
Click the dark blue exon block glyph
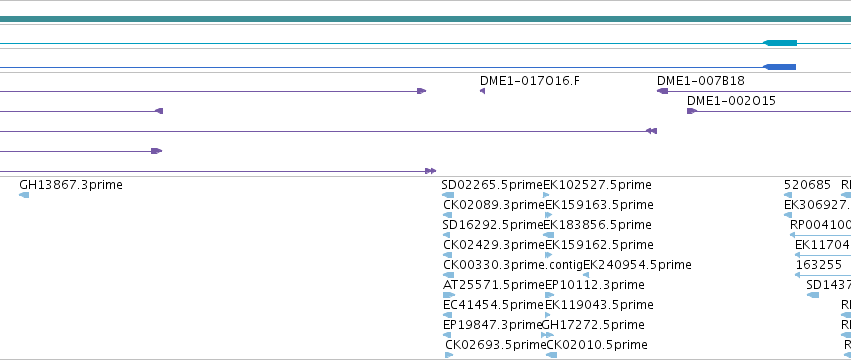click(779, 67)
